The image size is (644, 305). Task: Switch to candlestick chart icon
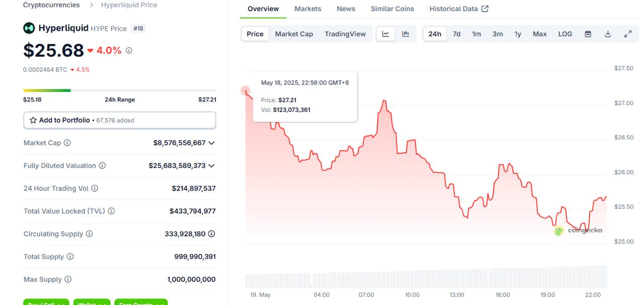point(406,34)
